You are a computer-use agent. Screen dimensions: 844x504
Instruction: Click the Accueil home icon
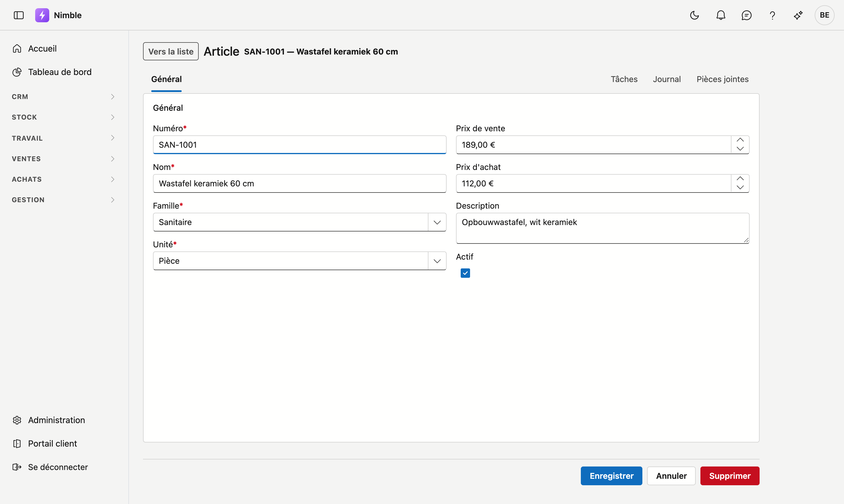(17, 49)
